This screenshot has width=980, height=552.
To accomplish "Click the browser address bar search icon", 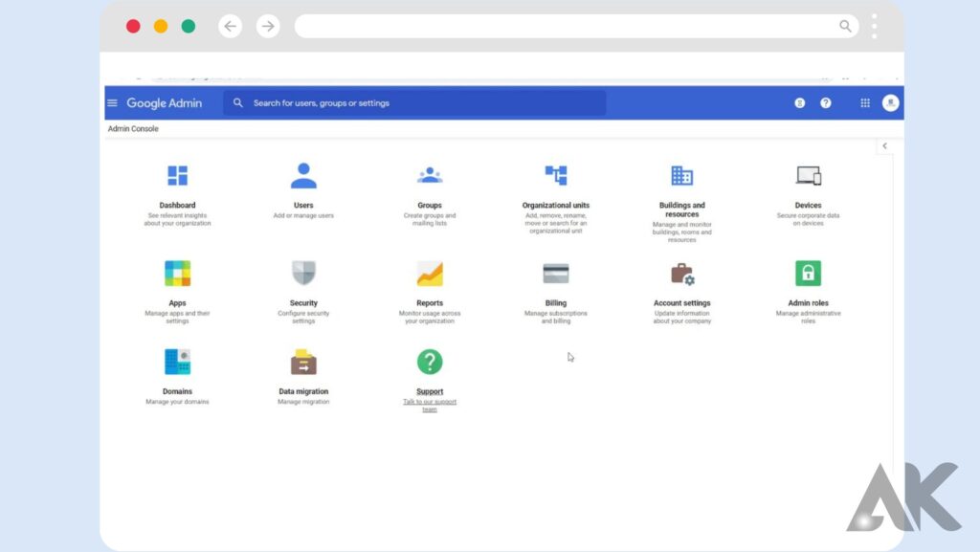I will point(845,26).
